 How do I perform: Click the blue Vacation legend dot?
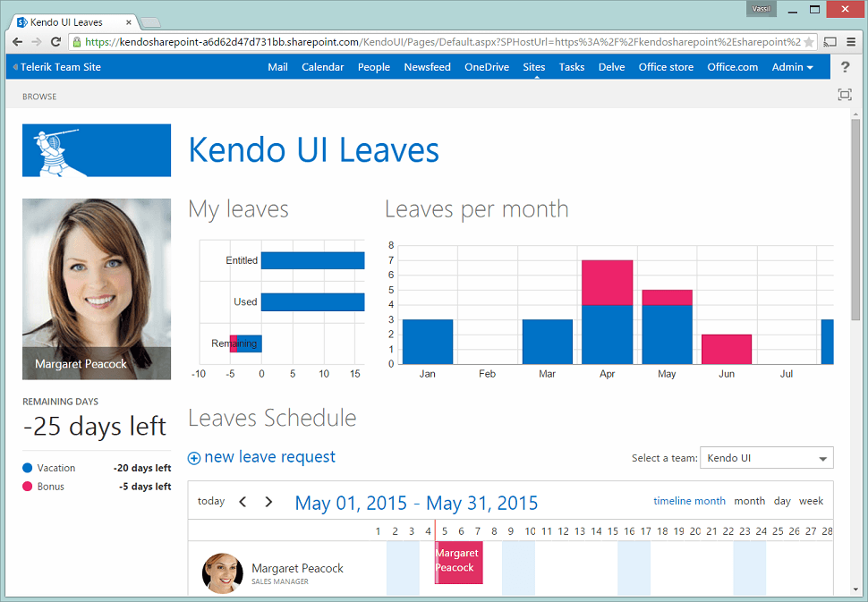tap(28, 468)
